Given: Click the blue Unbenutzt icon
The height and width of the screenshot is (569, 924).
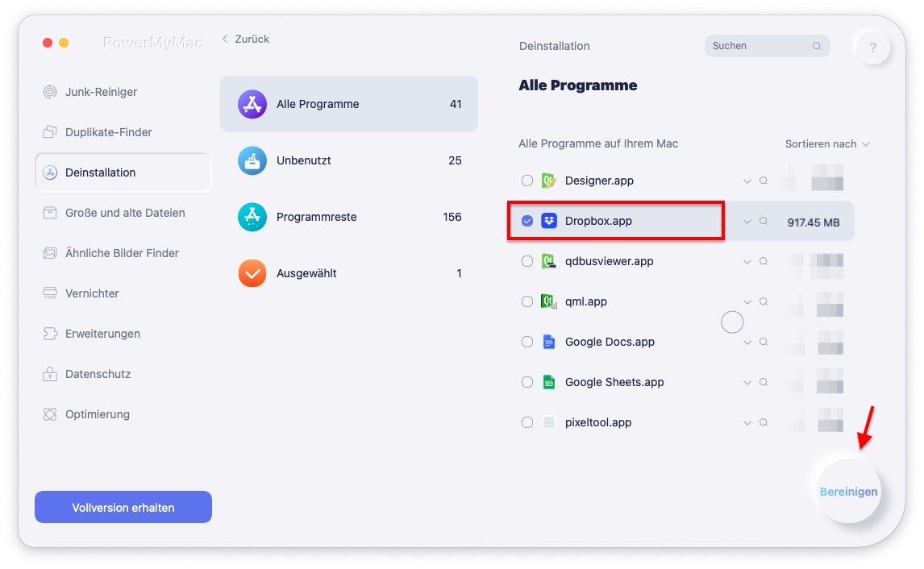Looking at the screenshot, I should point(252,161).
